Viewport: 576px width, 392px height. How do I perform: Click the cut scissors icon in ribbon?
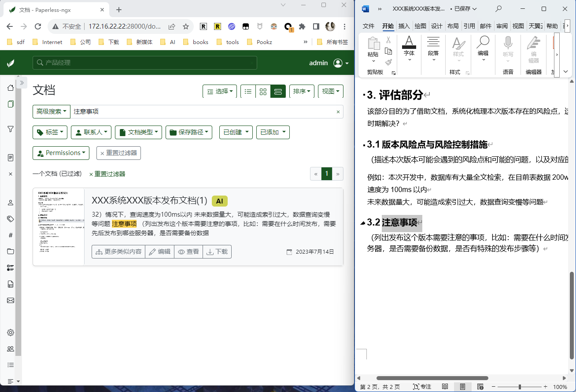[x=388, y=40]
